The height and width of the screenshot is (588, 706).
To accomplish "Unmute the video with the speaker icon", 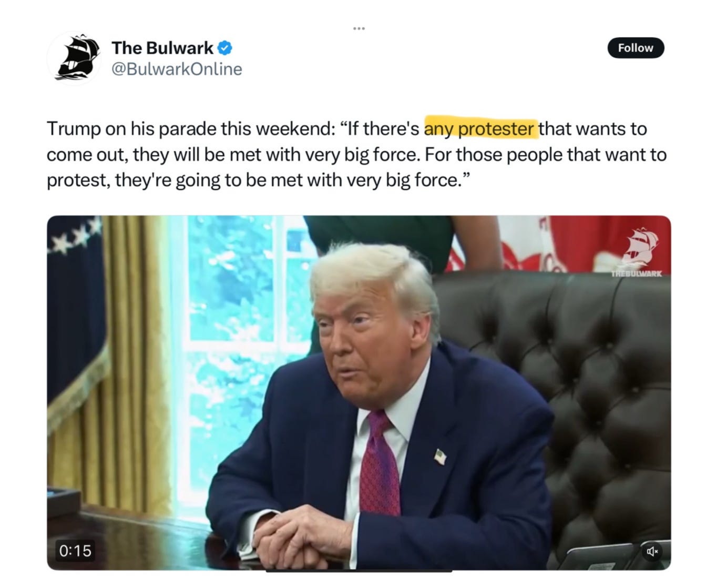I will point(652,551).
